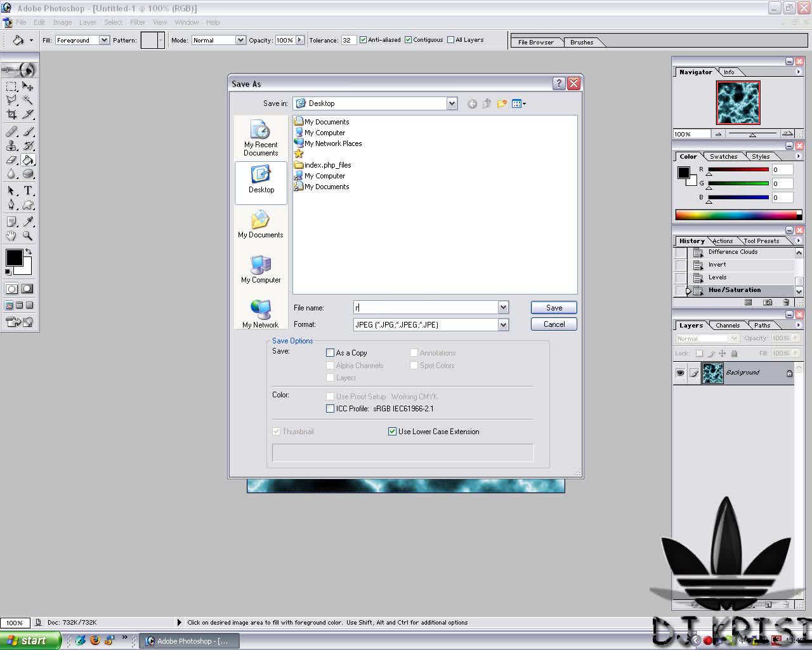Image resolution: width=812 pixels, height=650 pixels.
Task: Select the Clone Stamp tool
Action: point(11,146)
